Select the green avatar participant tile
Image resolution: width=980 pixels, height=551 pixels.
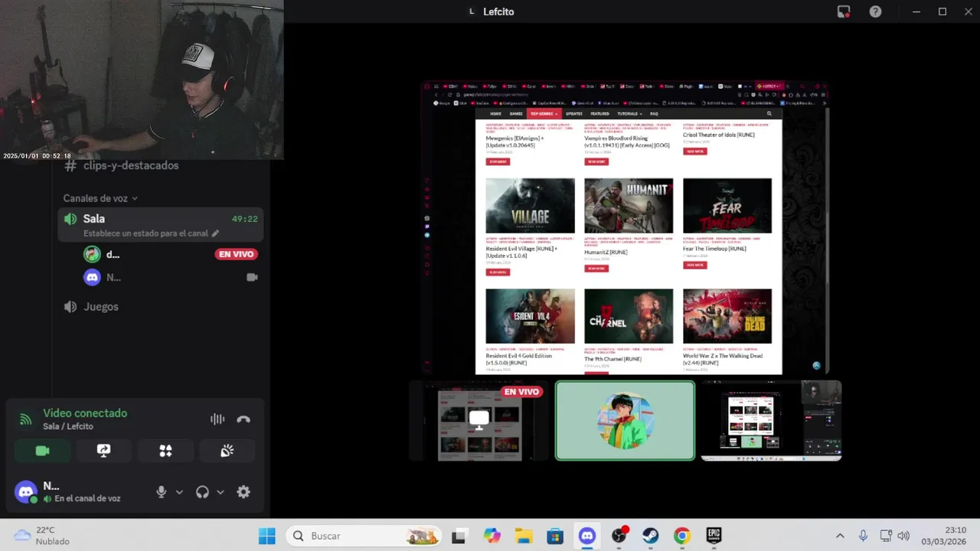626,421
